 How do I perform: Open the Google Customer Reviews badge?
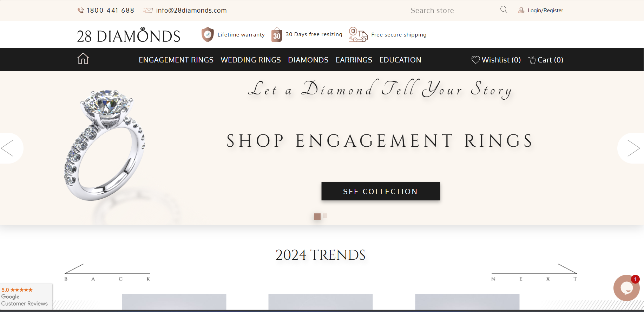[x=26, y=297]
